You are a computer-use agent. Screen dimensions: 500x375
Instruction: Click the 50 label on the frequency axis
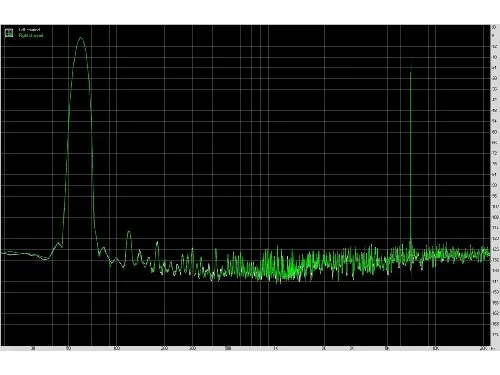pyautogui.click(x=68, y=349)
